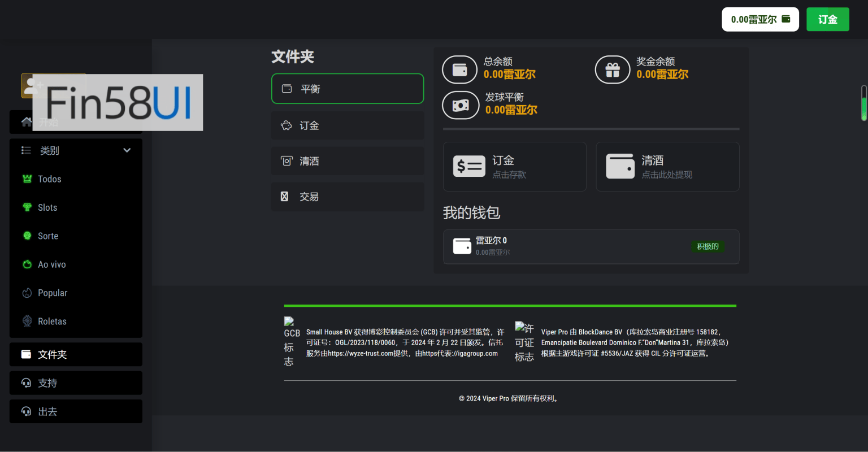868x452 pixels.
Task: Expand the 类别 categories chevron
Action: 127,150
